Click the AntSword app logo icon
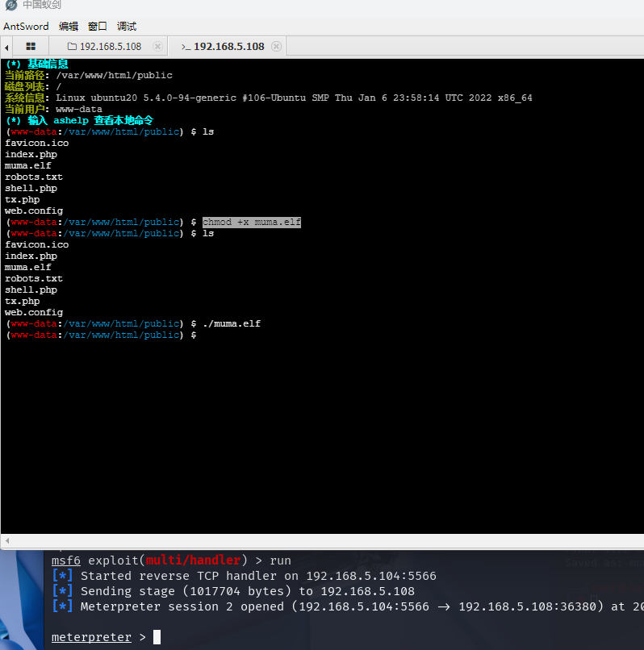644x650 pixels. pyautogui.click(x=11, y=5)
